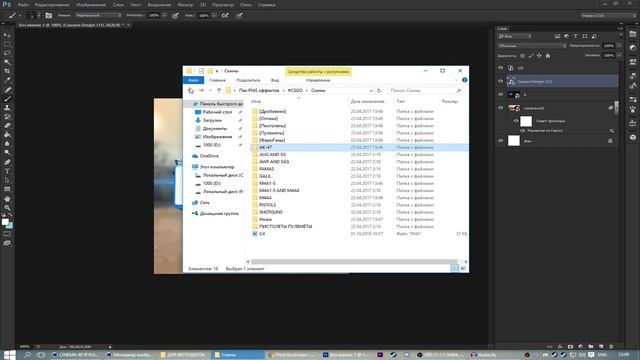
Task: Click background color swatch in toolbox
Action: (10, 226)
